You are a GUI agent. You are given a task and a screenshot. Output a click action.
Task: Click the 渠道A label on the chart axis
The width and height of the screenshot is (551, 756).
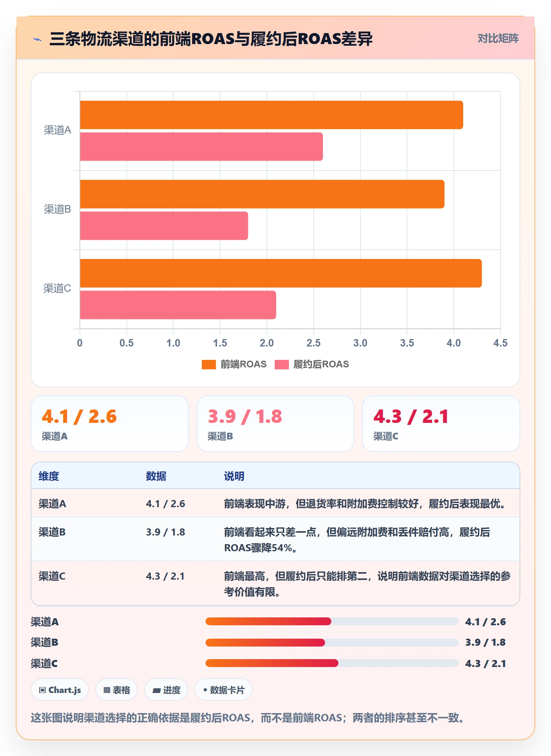click(x=57, y=130)
